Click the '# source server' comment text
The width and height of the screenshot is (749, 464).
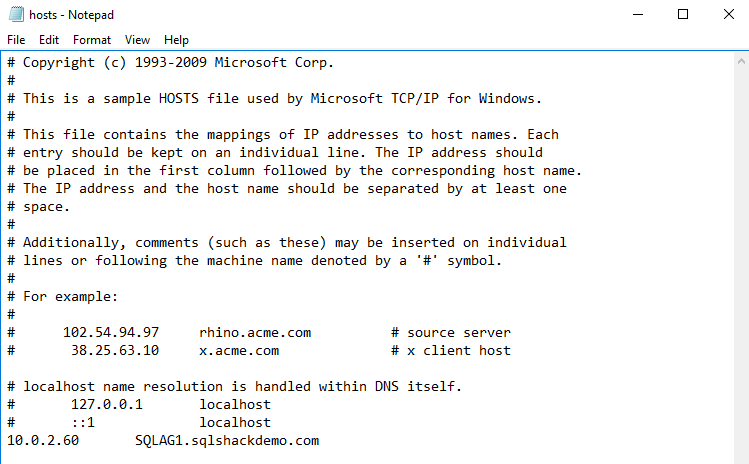(x=450, y=332)
